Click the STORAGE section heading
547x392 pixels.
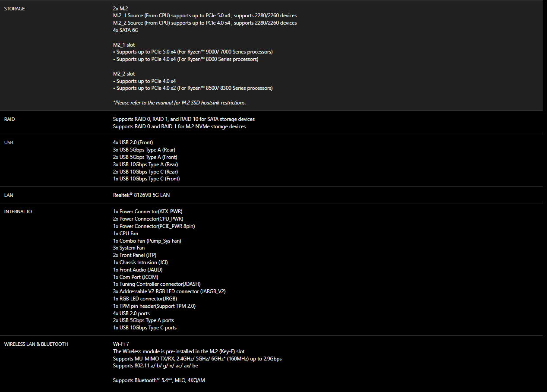click(14, 9)
